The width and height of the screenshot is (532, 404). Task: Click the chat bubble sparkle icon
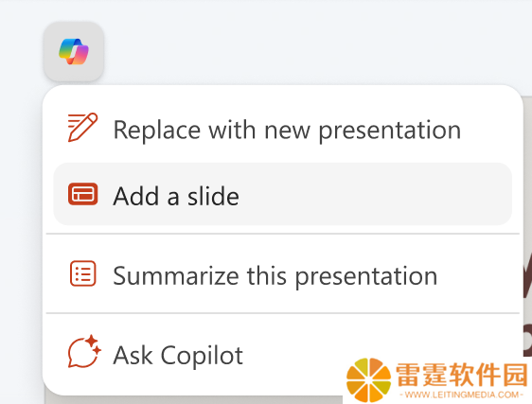pos(84,352)
